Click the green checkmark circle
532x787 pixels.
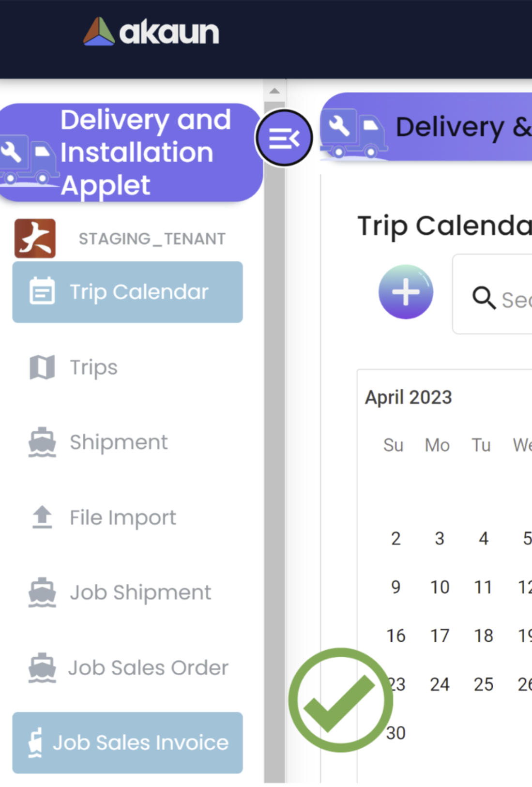click(341, 700)
